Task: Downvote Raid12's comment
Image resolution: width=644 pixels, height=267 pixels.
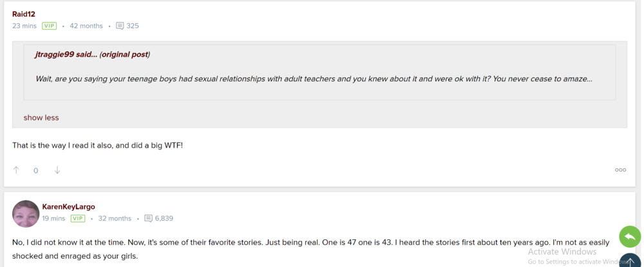Action: [x=57, y=170]
